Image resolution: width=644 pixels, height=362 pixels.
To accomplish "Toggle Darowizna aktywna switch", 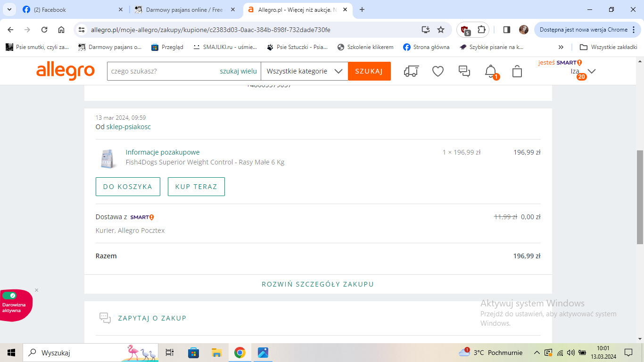I will pyautogui.click(x=9, y=296).
